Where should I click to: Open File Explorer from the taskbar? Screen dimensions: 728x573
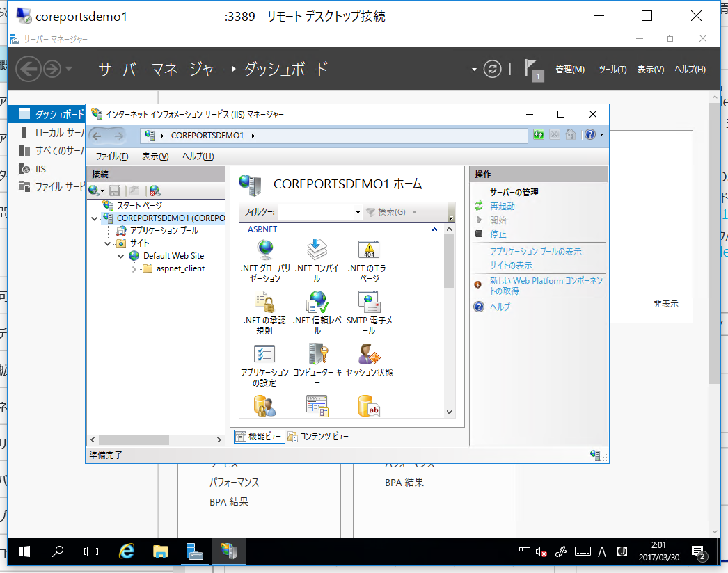coord(160,551)
